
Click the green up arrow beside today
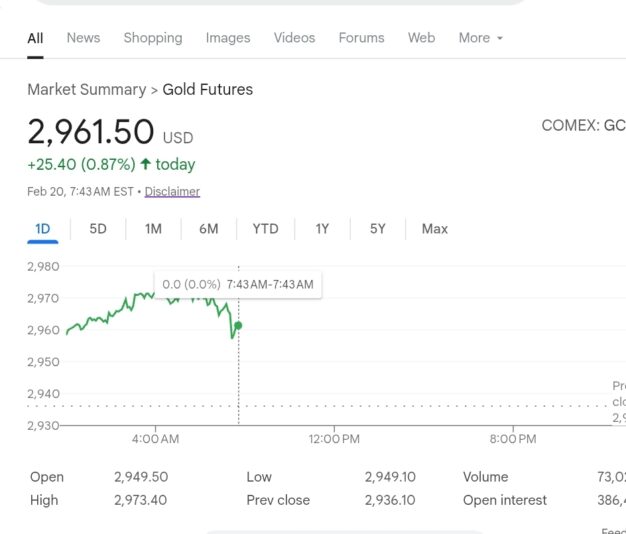pos(146,164)
